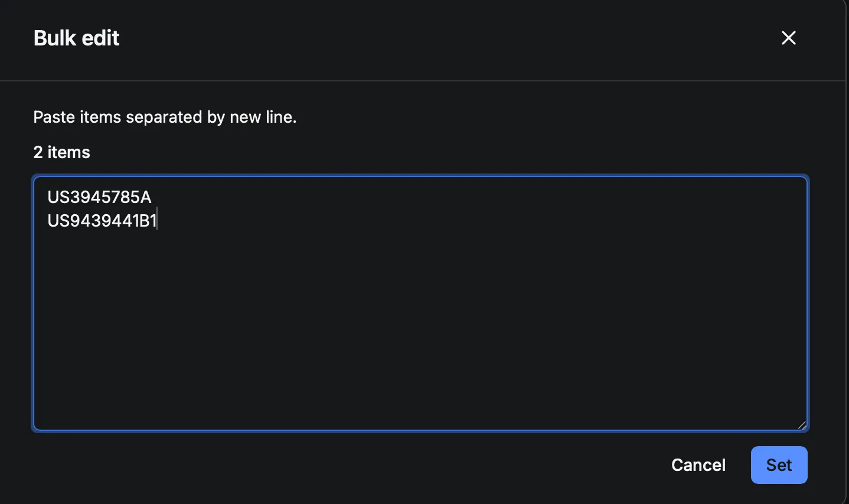Screen dimensions: 849x504
Task: Place cursor after the "B1" suffix
Action: coord(158,221)
